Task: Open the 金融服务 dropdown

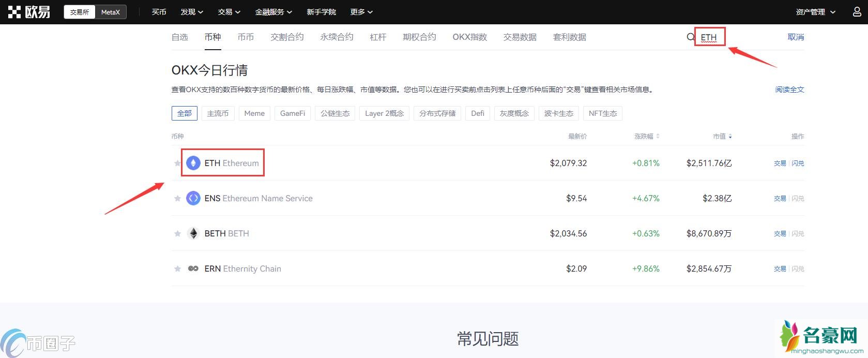Action: 273,12
